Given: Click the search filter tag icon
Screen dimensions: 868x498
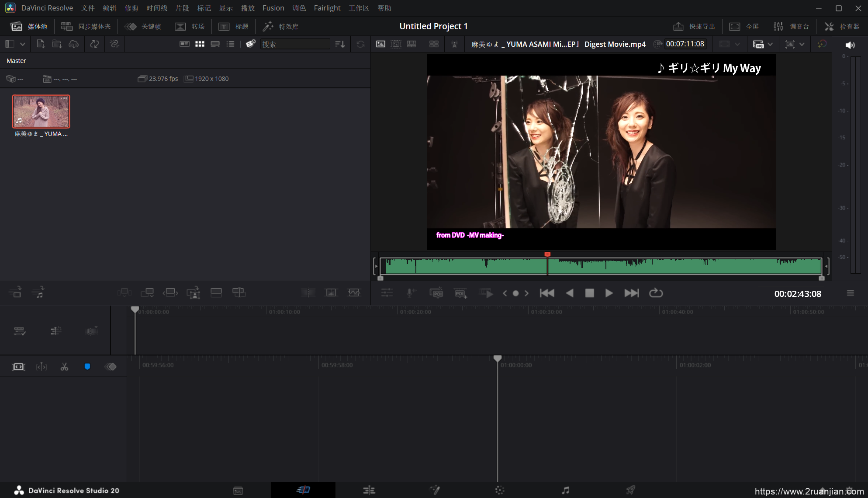Looking at the screenshot, I should [250, 44].
